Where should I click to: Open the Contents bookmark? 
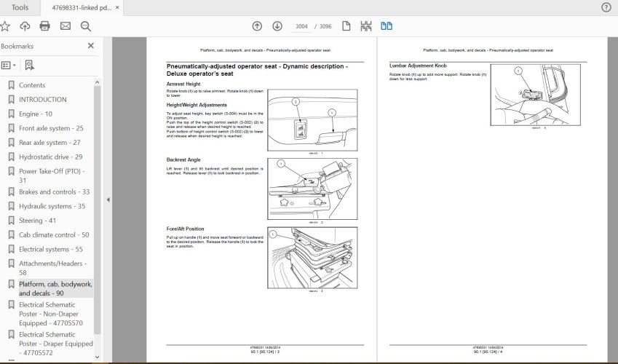pos(32,85)
